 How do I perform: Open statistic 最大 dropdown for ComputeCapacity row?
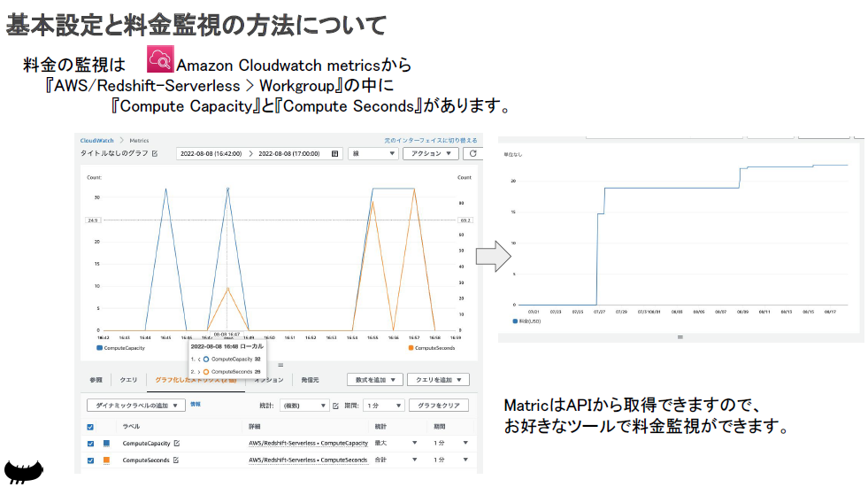[414, 443]
